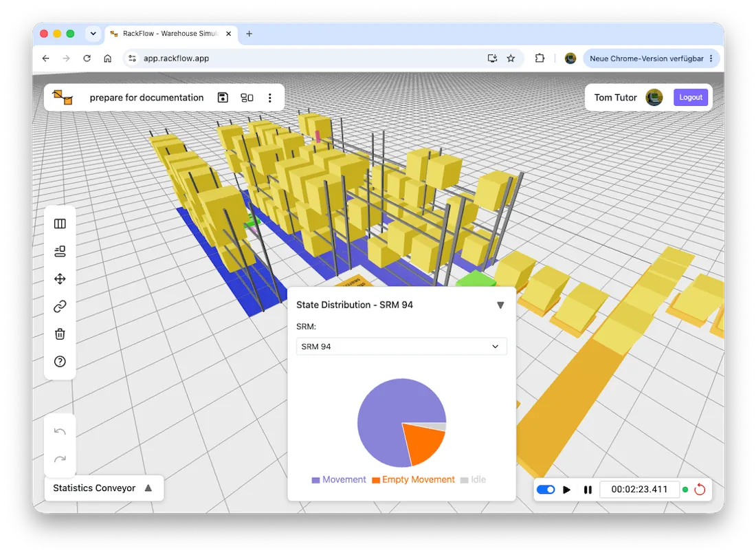Screen dimensions: 756x555
Task: Click the install app icon in address bar
Action: (x=492, y=58)
